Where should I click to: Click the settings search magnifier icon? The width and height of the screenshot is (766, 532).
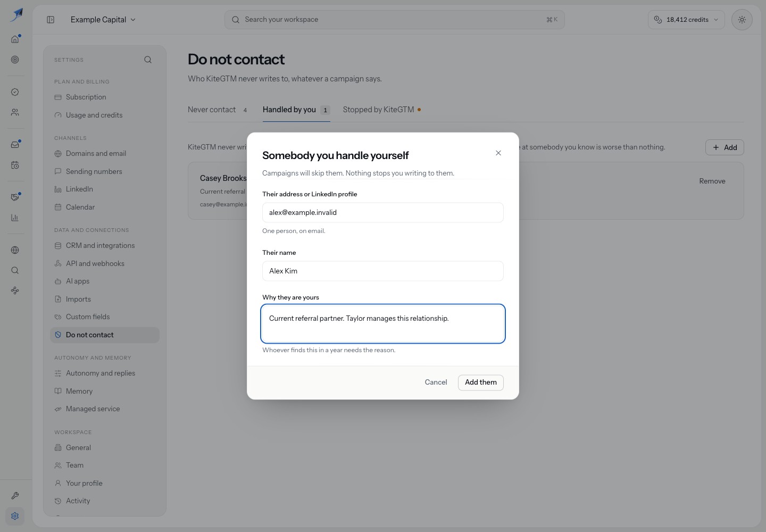148,60
